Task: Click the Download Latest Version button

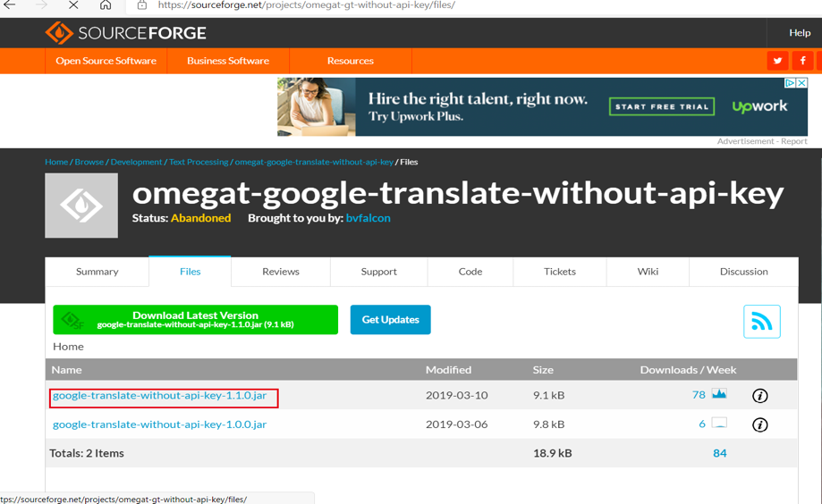Action: click(196, 320)
